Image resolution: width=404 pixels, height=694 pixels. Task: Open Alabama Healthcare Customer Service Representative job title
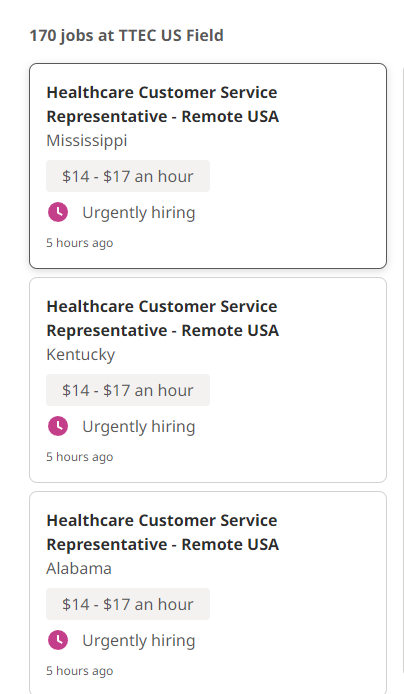[162, 532]
